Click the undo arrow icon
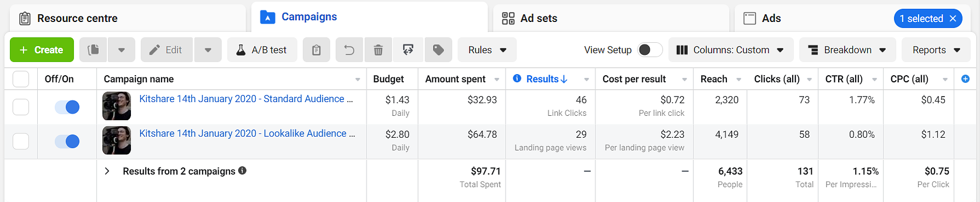The width and height of the screenshot is (980, 202). tap(349, 50)
